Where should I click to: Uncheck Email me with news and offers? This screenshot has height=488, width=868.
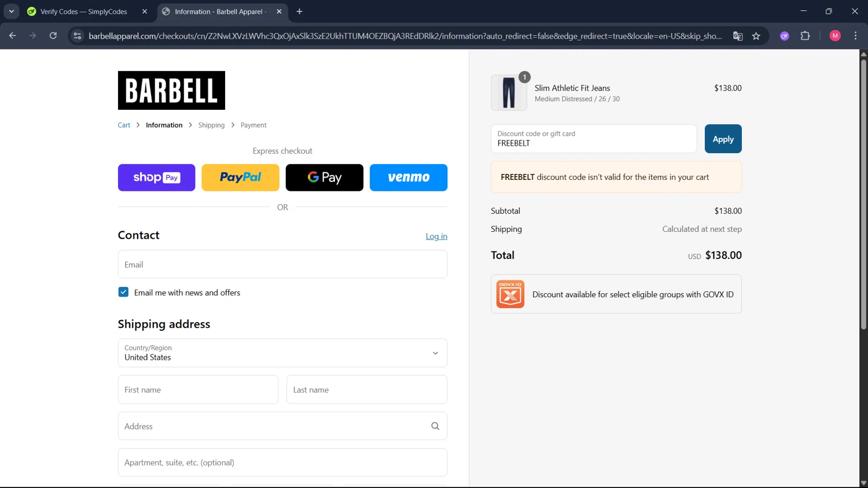123,292
